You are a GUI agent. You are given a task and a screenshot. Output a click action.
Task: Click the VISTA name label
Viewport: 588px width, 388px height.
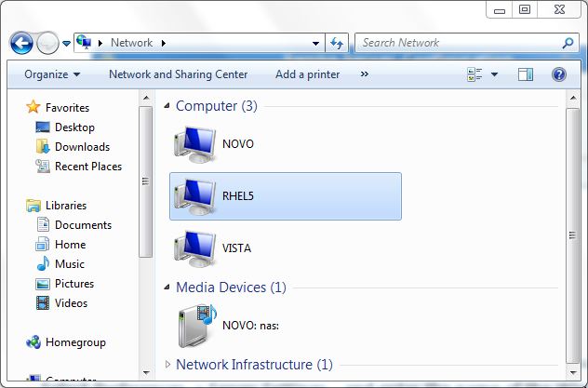point(236,248)
